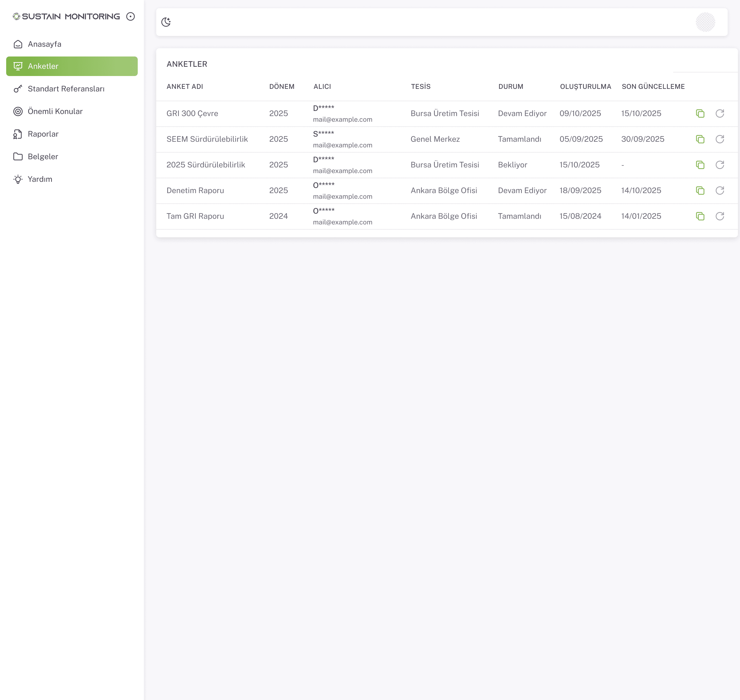Refresh the GRI 300 Çevre row

click(719, 113)
